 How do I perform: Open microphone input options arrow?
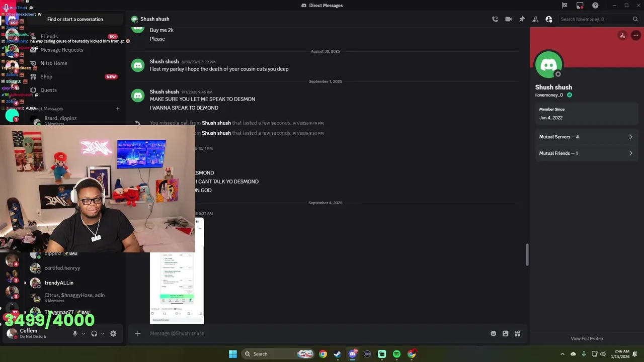click(x=84, y=333)
